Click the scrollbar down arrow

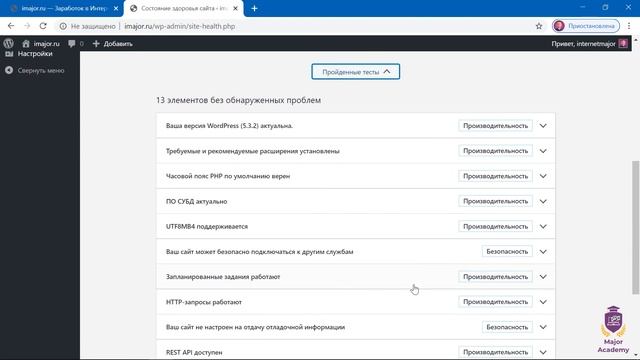636,355
